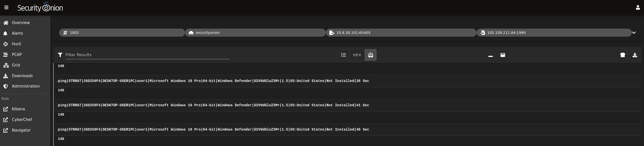Click the funnel filter icon
This screenshot has width=644, height=146.
tap(60, 55)
